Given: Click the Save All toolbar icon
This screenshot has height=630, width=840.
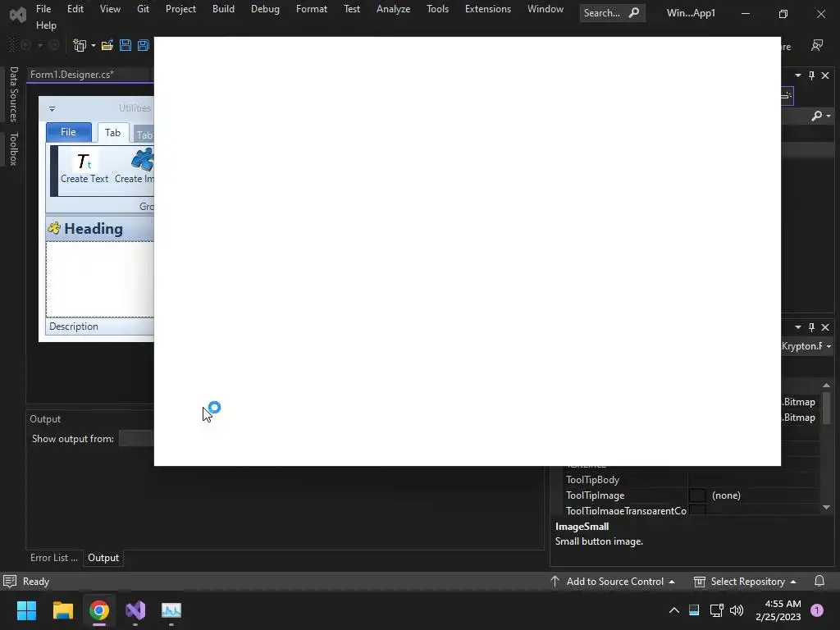Looking at the screenshot, I should (143, 46).
